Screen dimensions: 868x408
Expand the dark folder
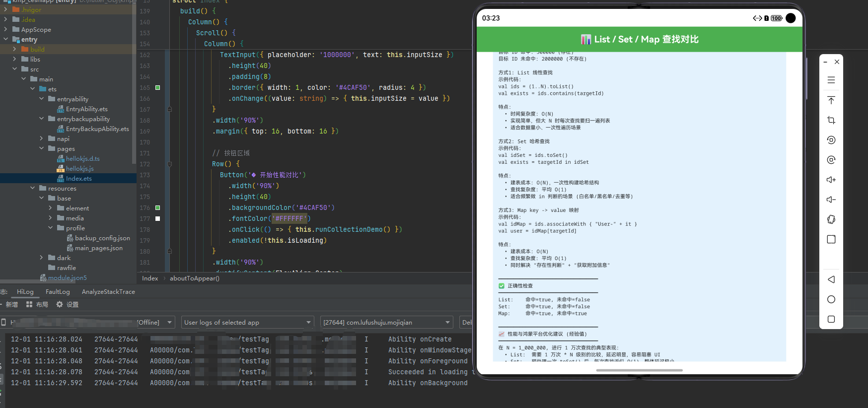click(x=41, y=258)
